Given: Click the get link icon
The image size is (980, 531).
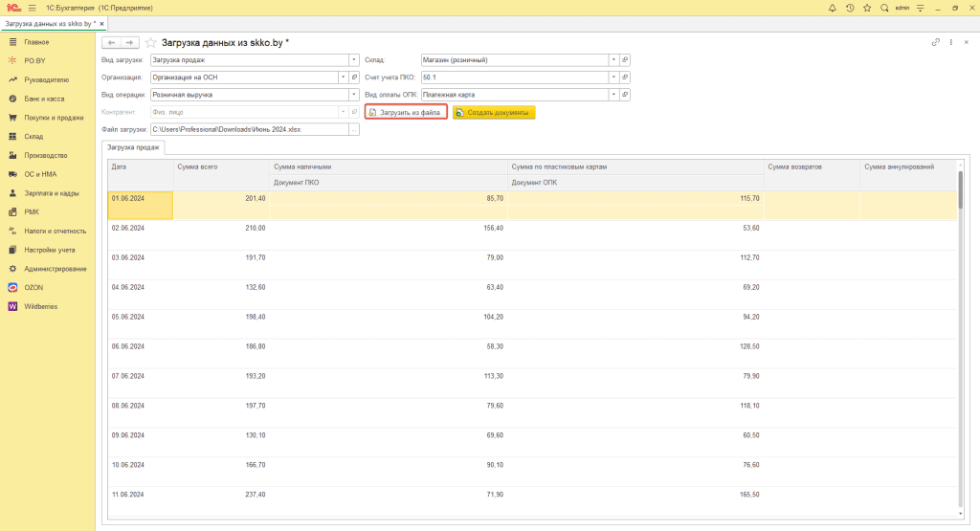Looking at the screenshot, I should (x=935, y=43).
